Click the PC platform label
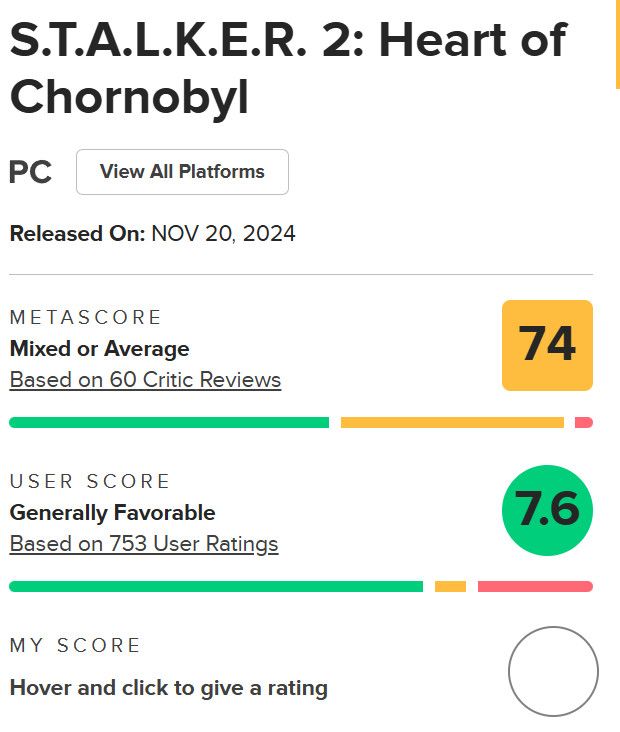This screenshot has width=620, height=732. click(30, 172)
